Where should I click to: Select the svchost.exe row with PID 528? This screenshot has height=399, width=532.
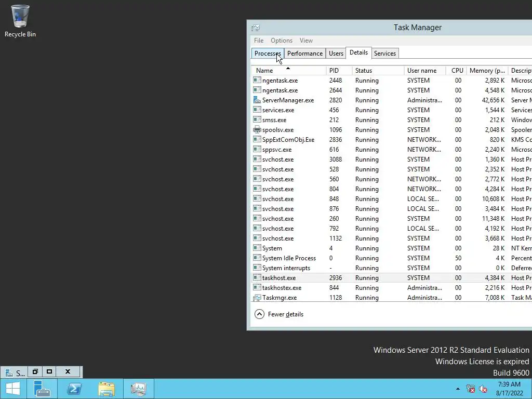[392, 169]
